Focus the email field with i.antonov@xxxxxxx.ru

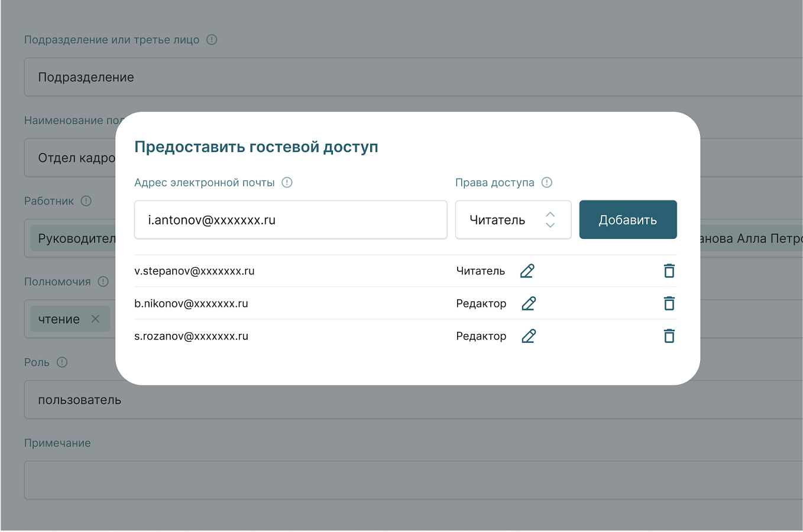click(290, 220)
